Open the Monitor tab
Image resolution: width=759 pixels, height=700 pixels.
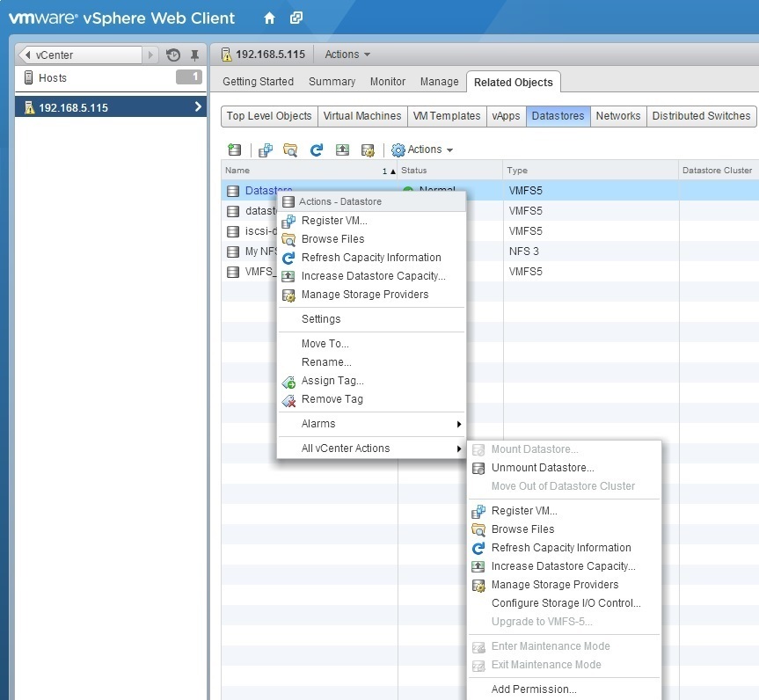click(x=388, y=81)
